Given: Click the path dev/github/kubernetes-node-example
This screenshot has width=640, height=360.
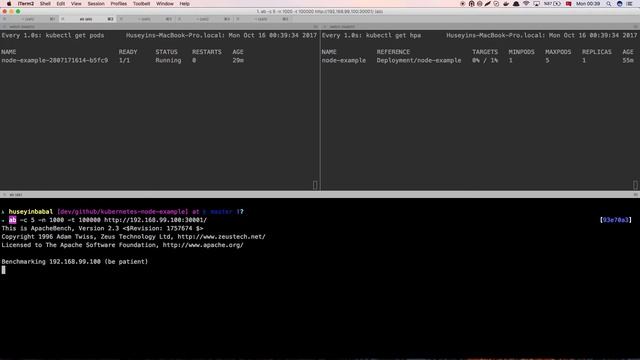Looking at the screenshot, I should 122,211.
